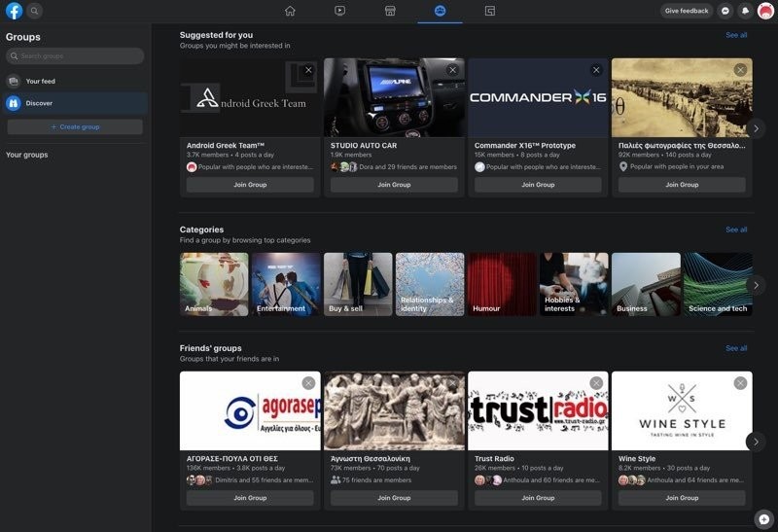Open the Science and tech category

pos(718,284)
